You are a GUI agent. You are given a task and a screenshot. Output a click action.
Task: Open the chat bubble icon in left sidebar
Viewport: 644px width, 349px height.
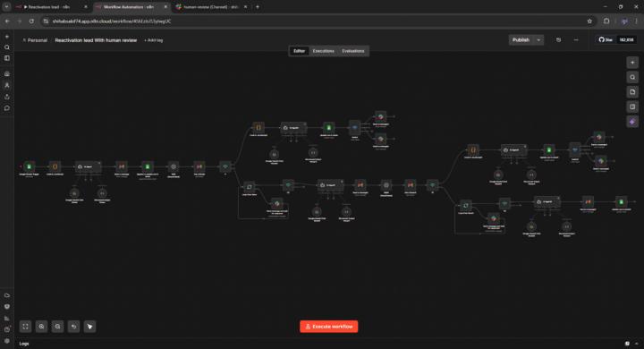coord(7,108)
